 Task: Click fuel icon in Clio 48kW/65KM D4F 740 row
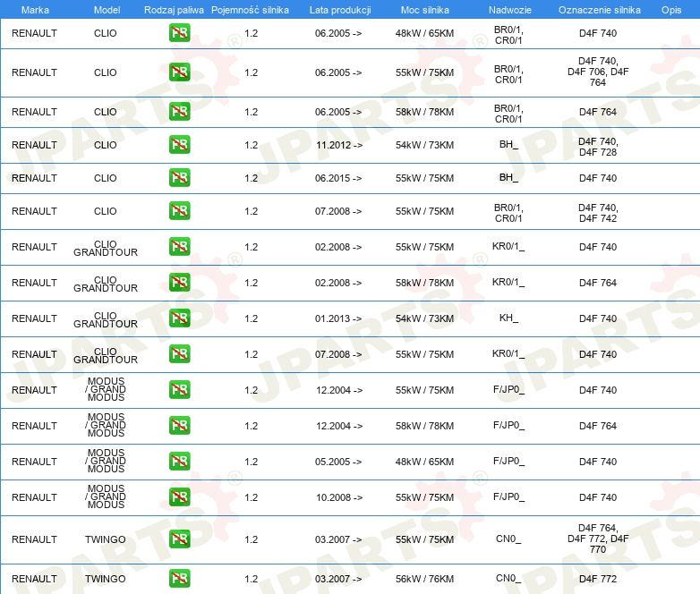179,32
